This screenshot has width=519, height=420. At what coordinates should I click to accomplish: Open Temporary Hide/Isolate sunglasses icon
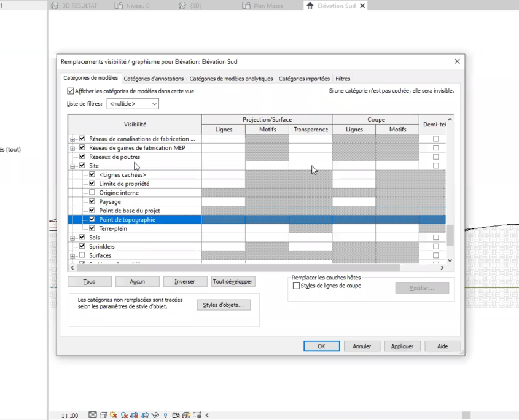click(x=155, y=415)
